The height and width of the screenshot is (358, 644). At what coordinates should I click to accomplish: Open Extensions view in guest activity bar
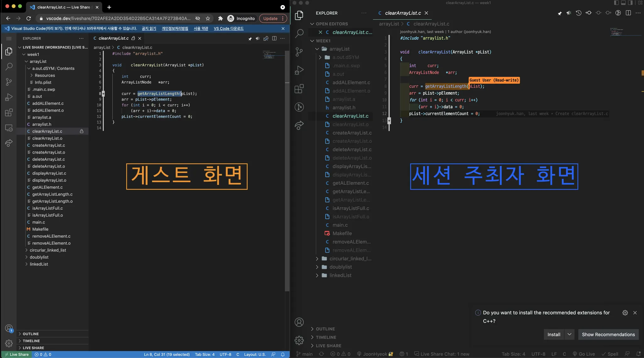[9, 112]
